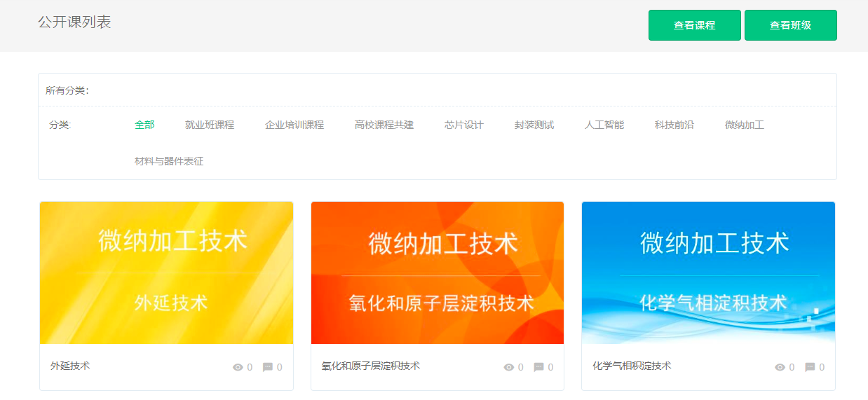This screenshot has width=868, height=400.
Task: Click the 化学气相积淀技术 course title
Action: 632,366
